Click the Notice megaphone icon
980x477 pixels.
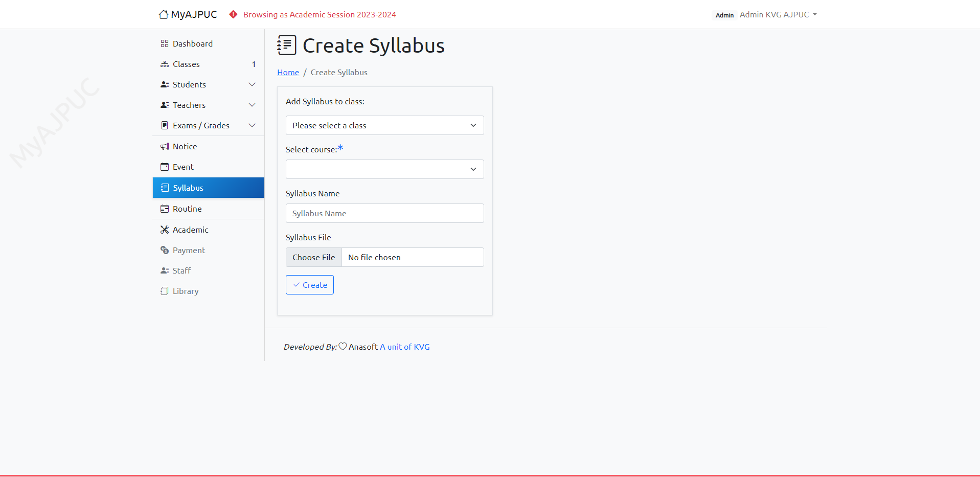[165, 146]
